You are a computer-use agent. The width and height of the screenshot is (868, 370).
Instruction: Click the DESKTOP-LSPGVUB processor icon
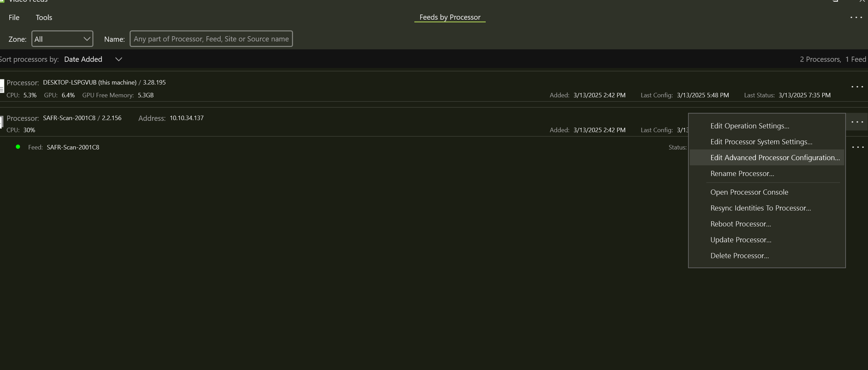coord(2,86)
